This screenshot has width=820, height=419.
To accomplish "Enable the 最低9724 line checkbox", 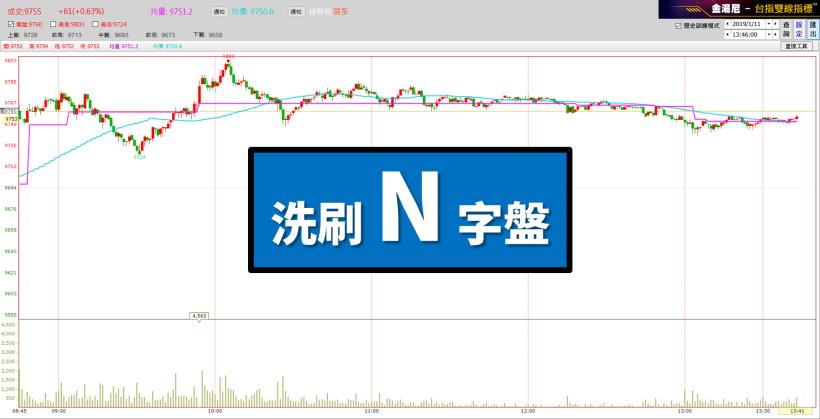I will pyautogui.click(x=95, y=24).
